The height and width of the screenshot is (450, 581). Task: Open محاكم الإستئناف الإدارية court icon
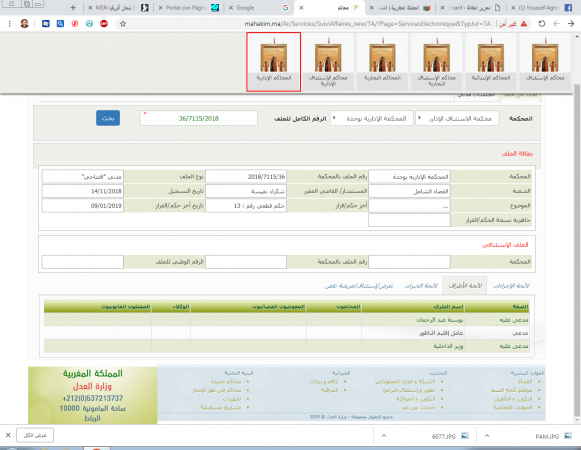(x=328, y=62)
